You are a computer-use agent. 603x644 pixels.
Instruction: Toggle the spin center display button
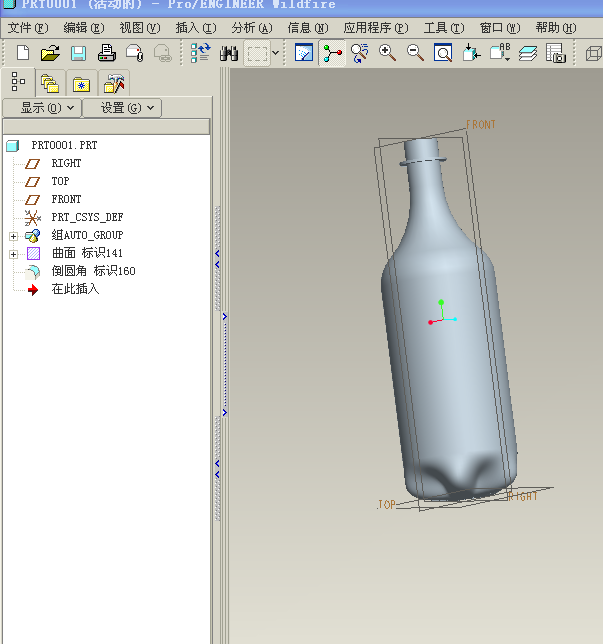(x=332, y=53)
